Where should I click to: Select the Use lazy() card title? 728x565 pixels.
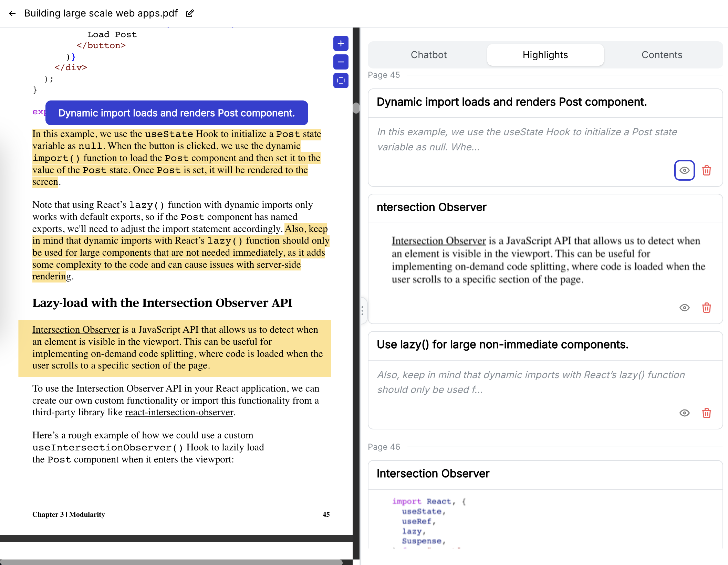pos(502,345)
